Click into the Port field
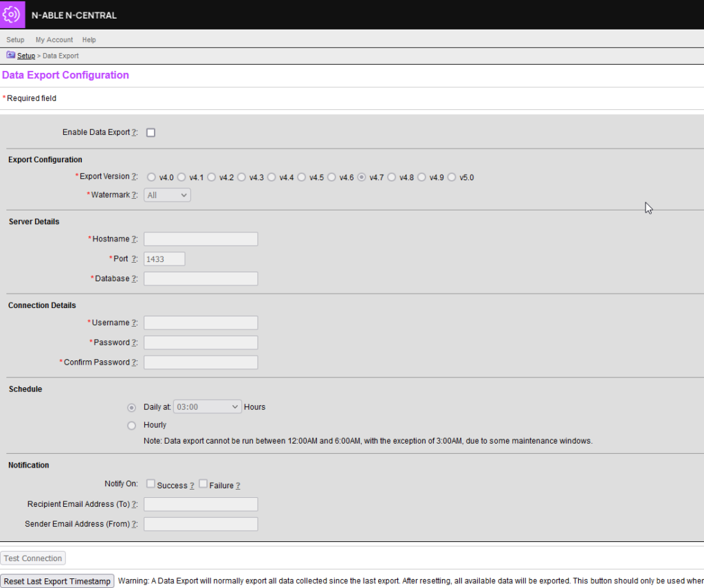 [164, 259]
